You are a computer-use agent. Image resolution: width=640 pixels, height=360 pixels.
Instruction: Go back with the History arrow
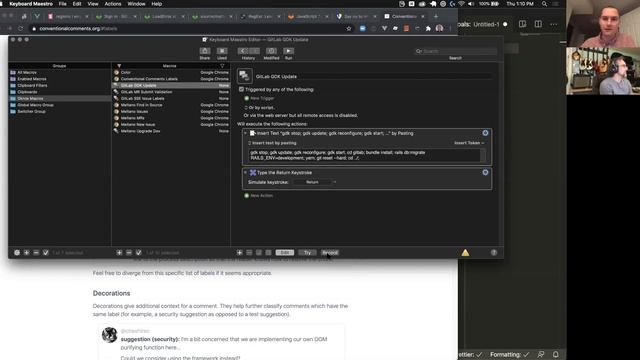(x=243, y=51)
